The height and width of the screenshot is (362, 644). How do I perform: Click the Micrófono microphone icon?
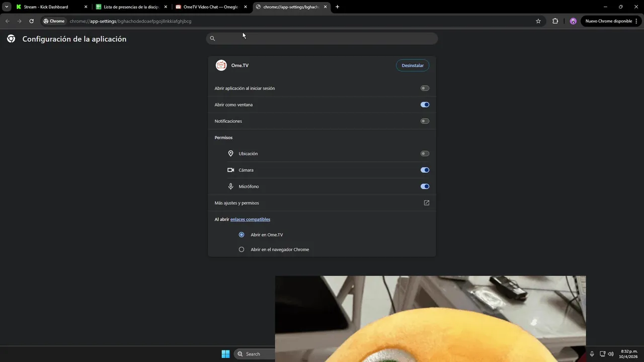[x=230, y=187]
